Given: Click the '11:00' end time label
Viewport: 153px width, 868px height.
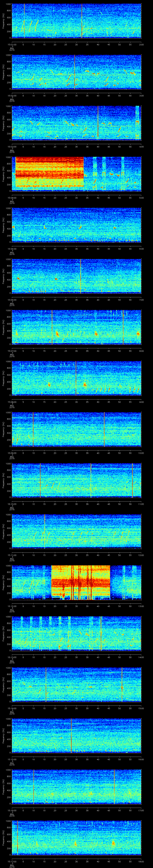Looking at the screenshot, I should coord(141,504).
